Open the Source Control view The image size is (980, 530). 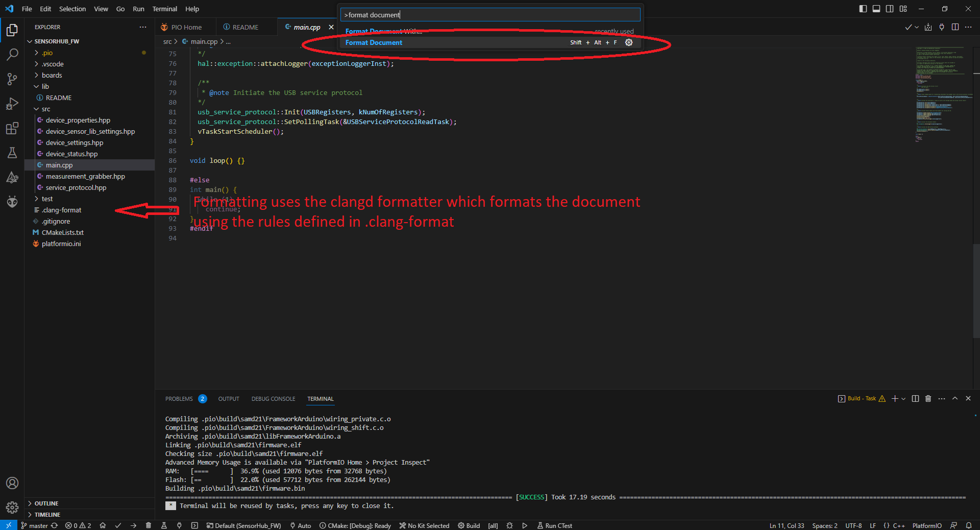click(12, 79)
